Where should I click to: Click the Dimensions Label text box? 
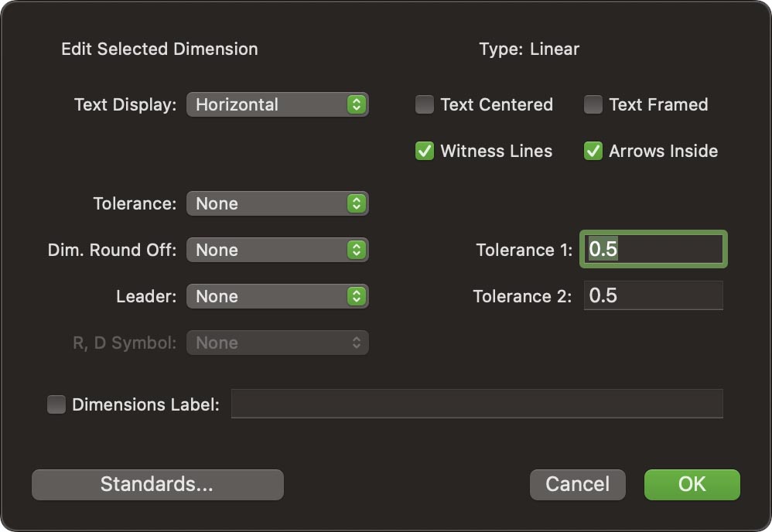coord(477,404)
